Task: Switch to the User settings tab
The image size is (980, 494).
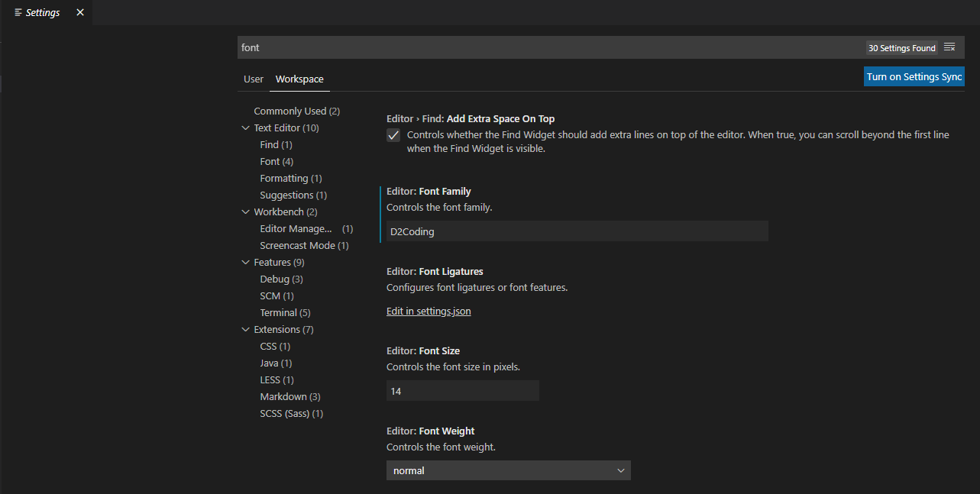Action: (254, 79)
